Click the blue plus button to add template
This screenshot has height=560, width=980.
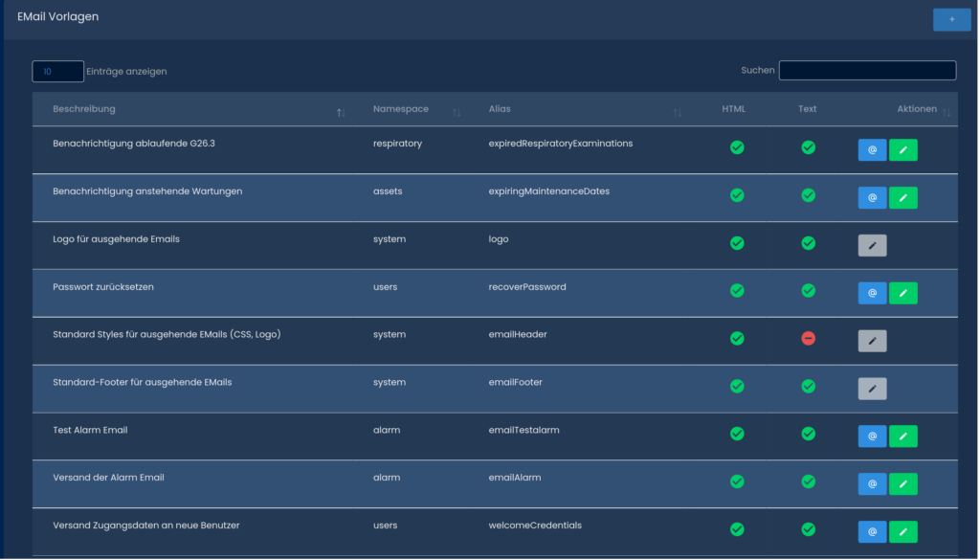pyautogui.click(x=951, y=19)
